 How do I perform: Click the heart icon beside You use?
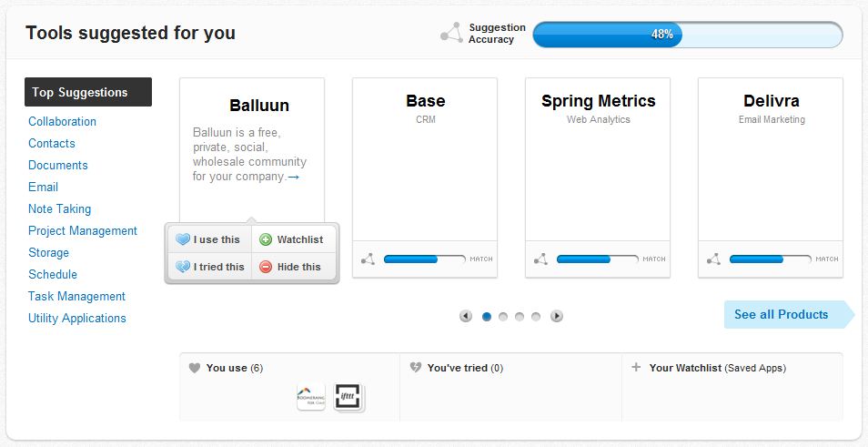click(x=194, y=368)
